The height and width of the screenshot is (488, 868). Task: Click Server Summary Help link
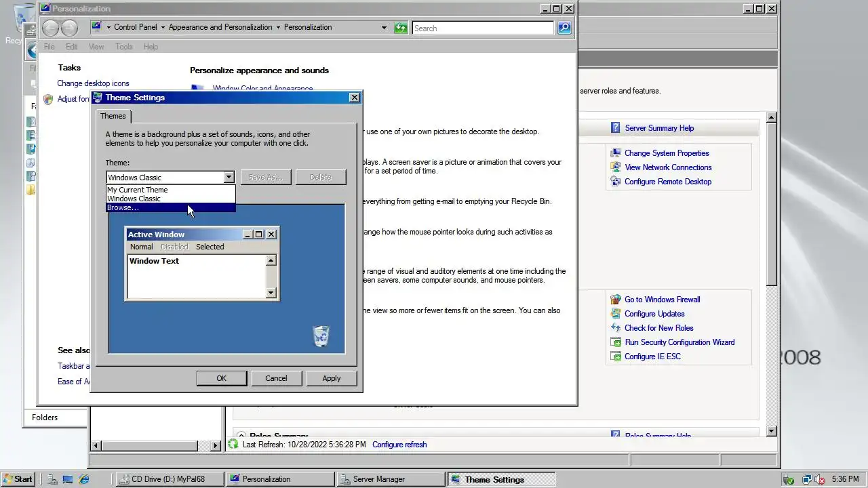point(659,128)
